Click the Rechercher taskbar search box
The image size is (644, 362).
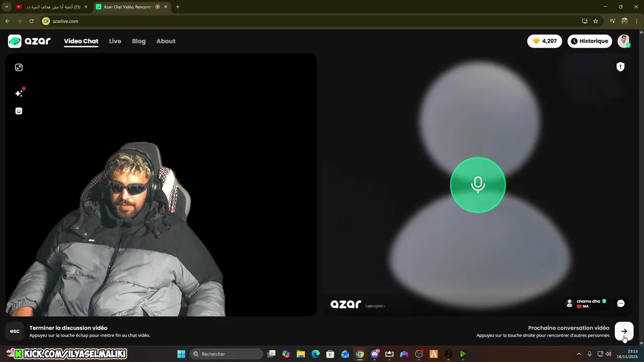[x=226, y=354]
